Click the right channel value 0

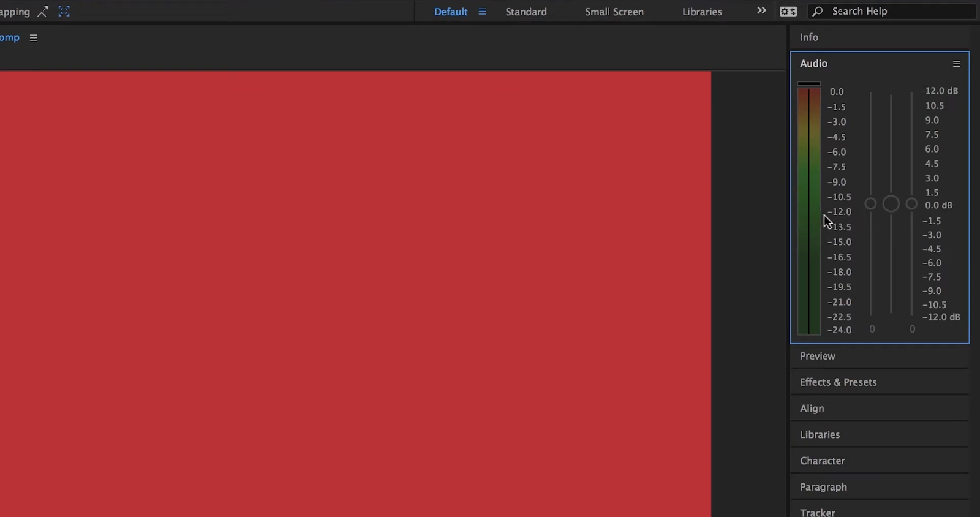click(912, 330)
